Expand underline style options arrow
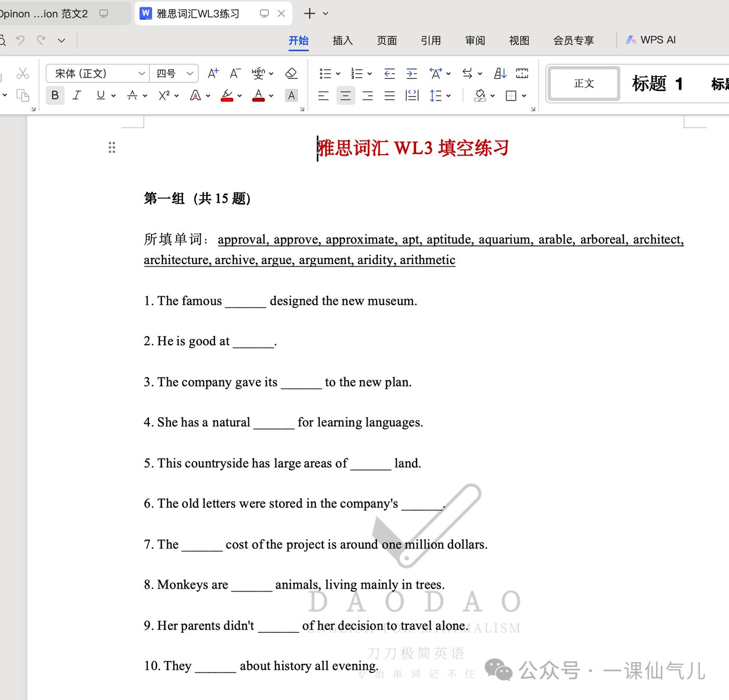Screen dimensions: 729x700 click(x=113, y=96)
